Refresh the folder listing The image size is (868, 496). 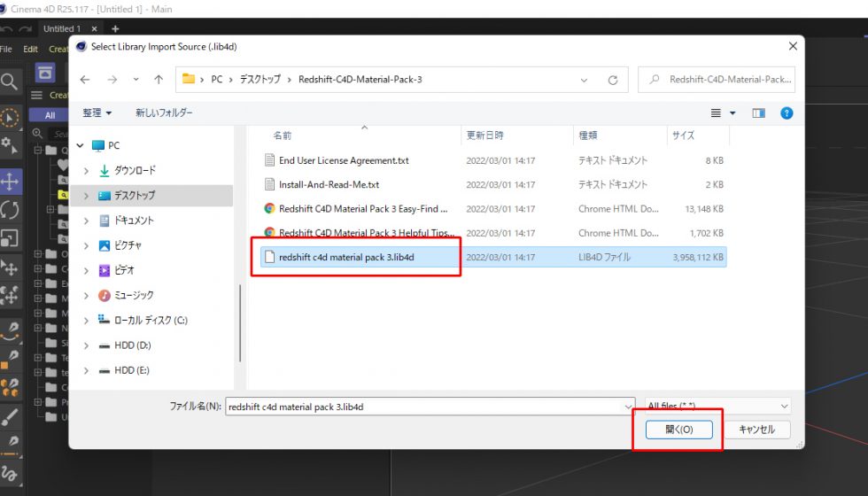[613, 80]
